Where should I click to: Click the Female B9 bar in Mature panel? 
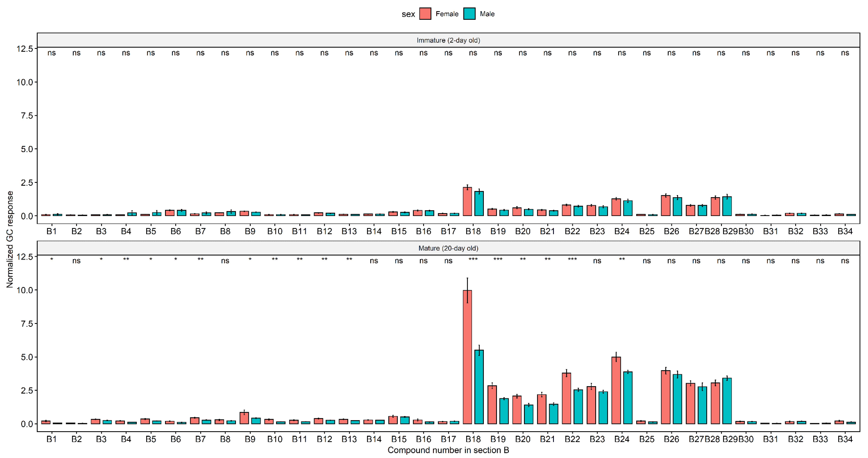click(244, 418)
